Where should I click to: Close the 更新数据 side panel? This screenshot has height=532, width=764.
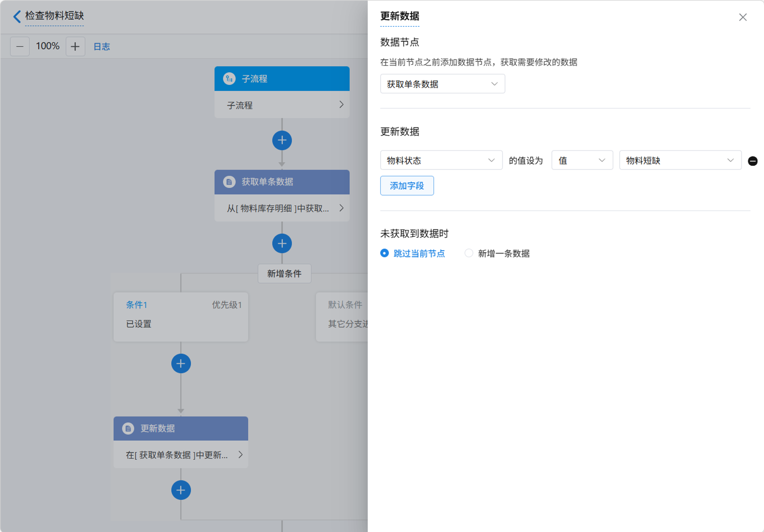(x=743, y=17)
